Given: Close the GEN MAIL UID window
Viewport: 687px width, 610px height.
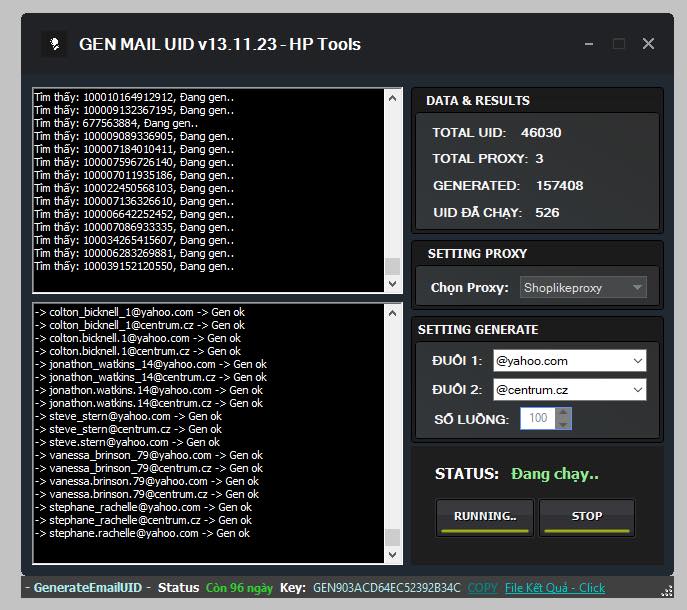Looking at the screenshot, I should (648, 44).
